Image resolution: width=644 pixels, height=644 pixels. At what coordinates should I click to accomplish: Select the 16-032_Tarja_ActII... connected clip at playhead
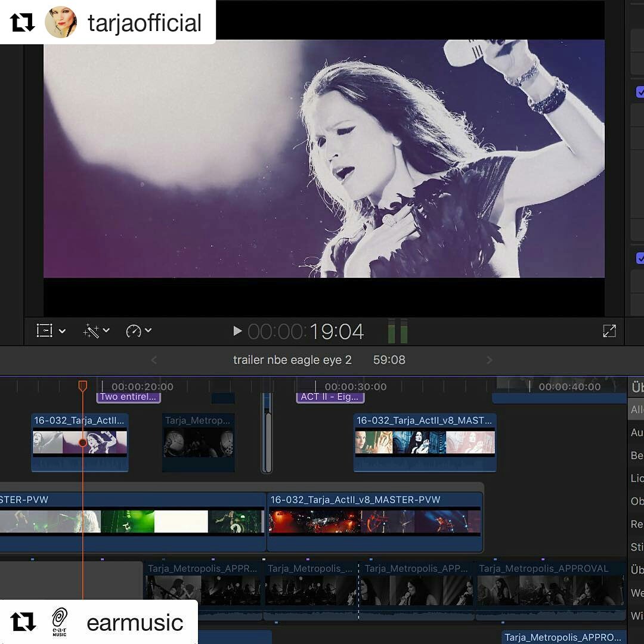[80, 442]
